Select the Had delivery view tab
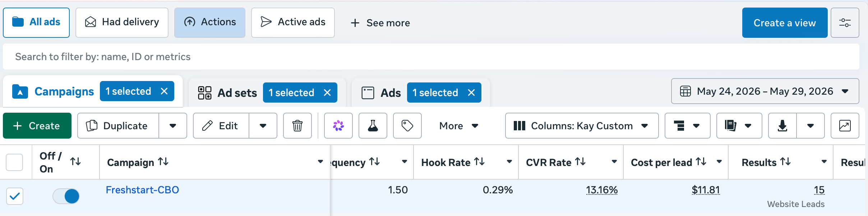868x216 pixels. 122,23
